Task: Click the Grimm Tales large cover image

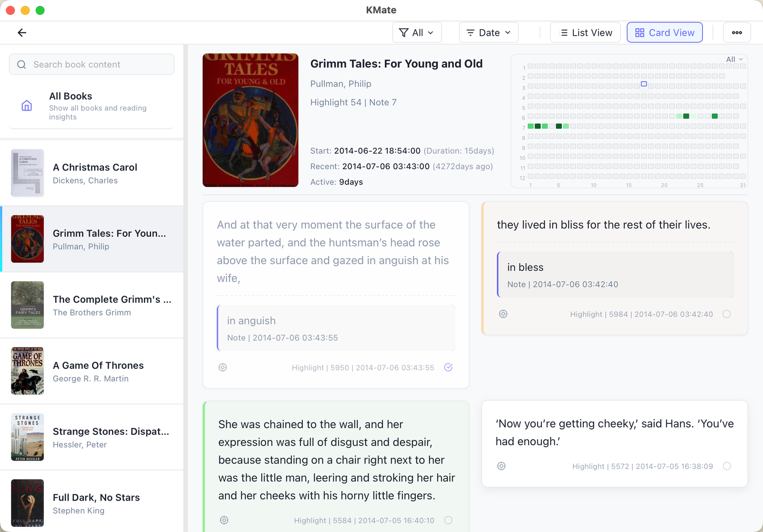Action: click(250, 120)
